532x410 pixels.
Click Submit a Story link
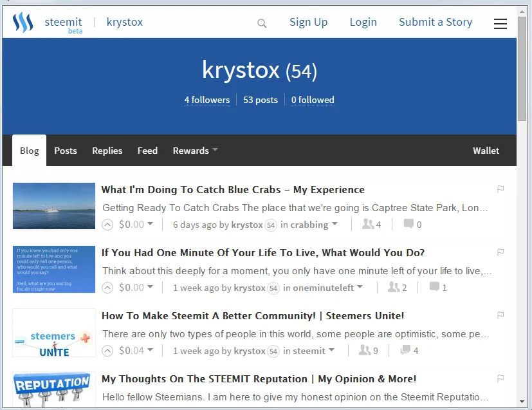coord(436,22)
